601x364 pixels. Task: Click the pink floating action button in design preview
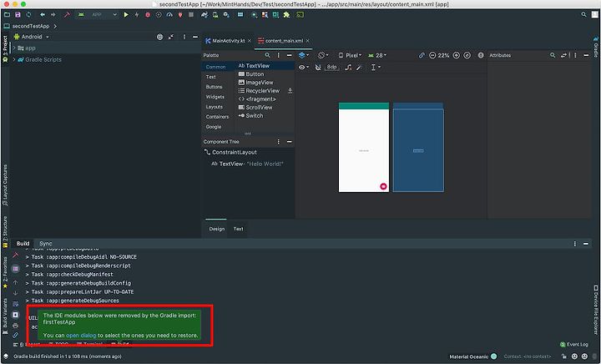(383, 186)
